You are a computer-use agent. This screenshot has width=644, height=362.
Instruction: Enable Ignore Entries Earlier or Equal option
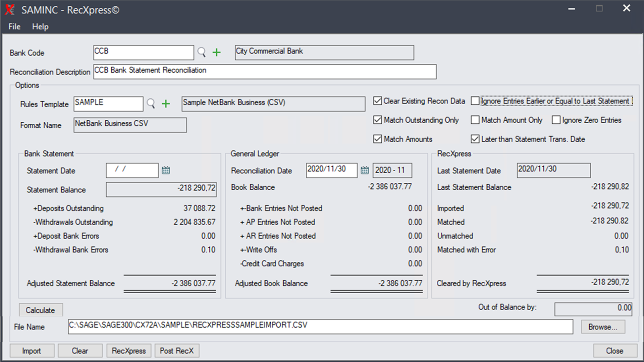point(475,101)
